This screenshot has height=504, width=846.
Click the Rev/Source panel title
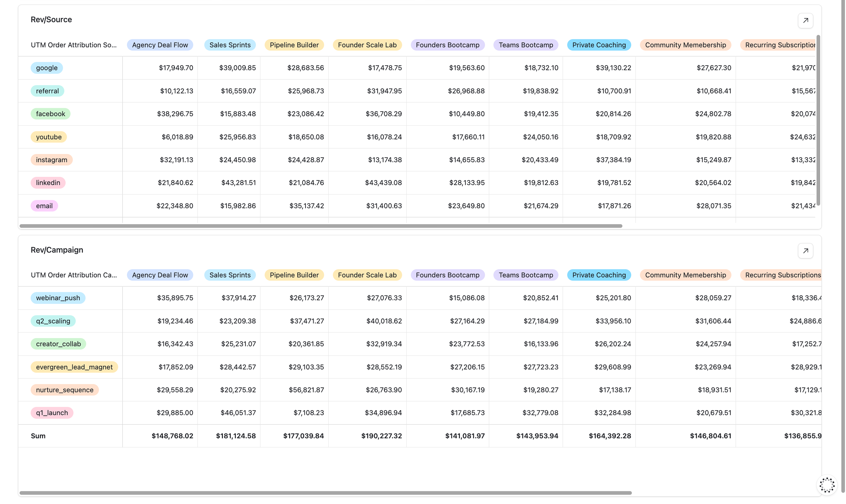[x=51, y=19]
